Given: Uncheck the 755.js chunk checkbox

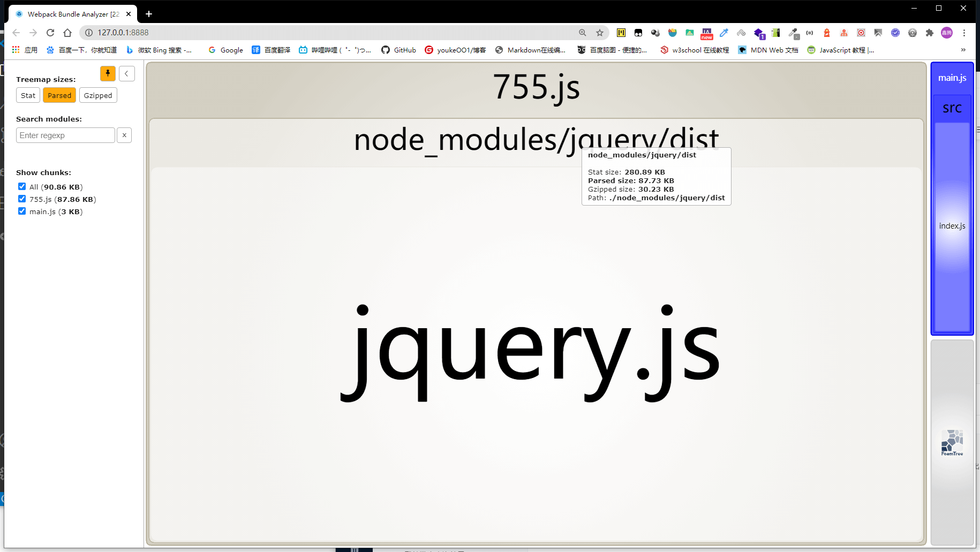Looking at the screenshot, I should [22, 199].
